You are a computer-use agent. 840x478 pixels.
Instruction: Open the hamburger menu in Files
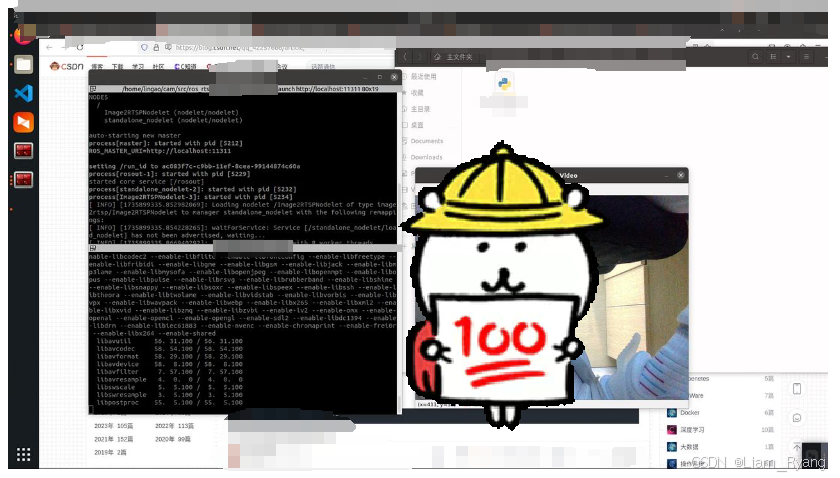tap(806, 57)
